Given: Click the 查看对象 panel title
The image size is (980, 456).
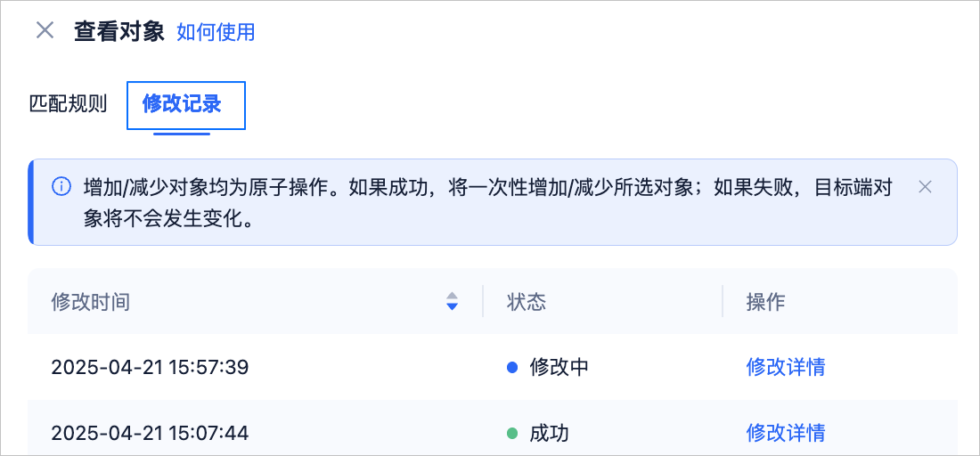Looking at the screenshot, I should (118, 30).
